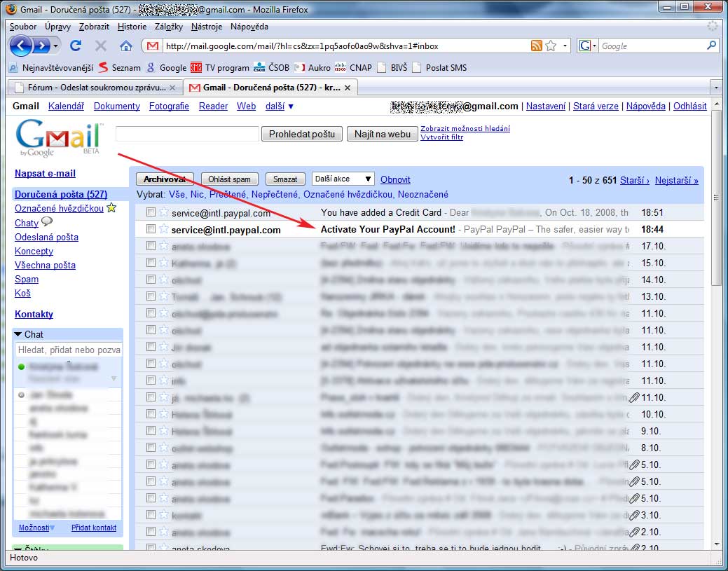This screenshot has width=728, height=571.
Task: Click the Gmail mail search input field
Action: (x=187, y=134)
